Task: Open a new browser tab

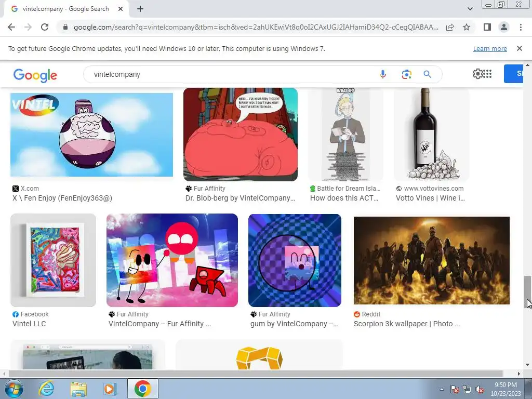Action: click(140, 9)
